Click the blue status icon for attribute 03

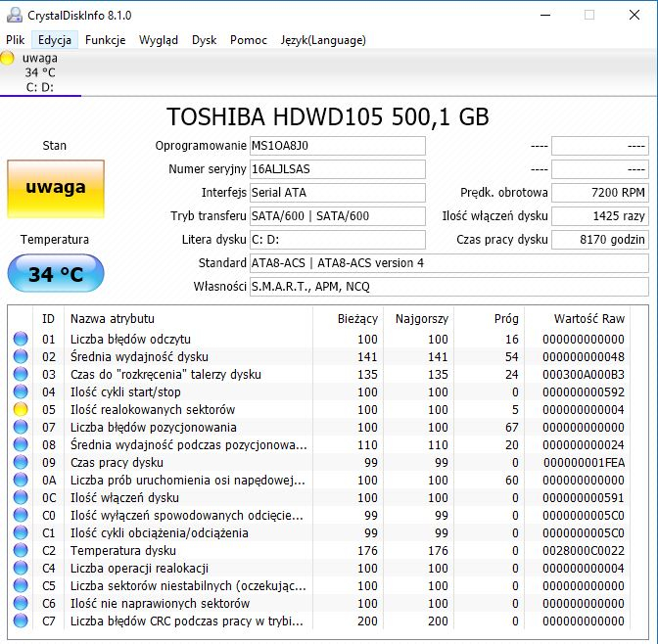click(21, 374)
